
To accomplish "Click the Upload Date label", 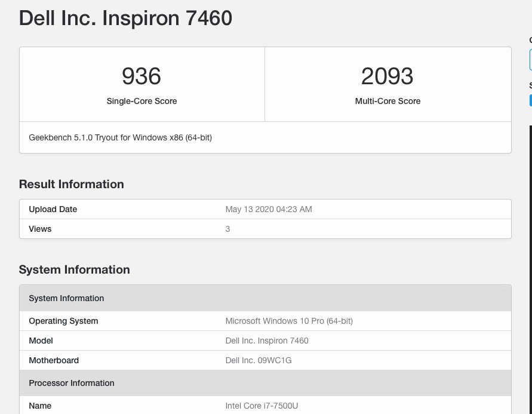I will coord(53,209).
